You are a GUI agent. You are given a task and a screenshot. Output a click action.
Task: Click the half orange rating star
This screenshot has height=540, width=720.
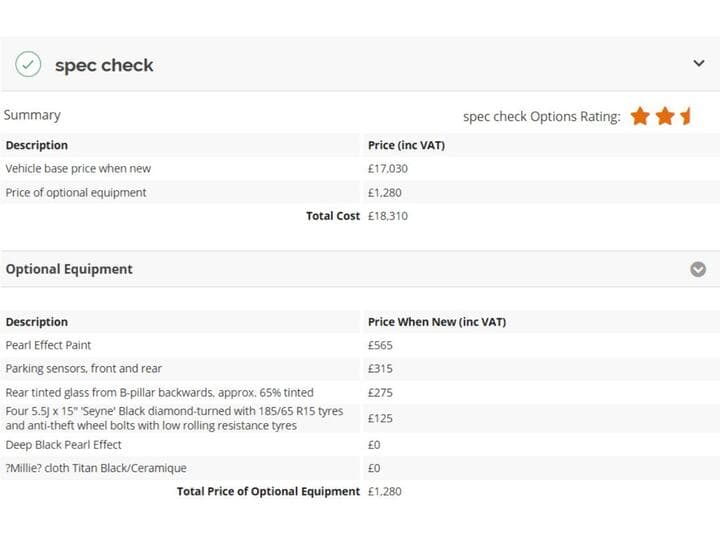pos(686,116)
